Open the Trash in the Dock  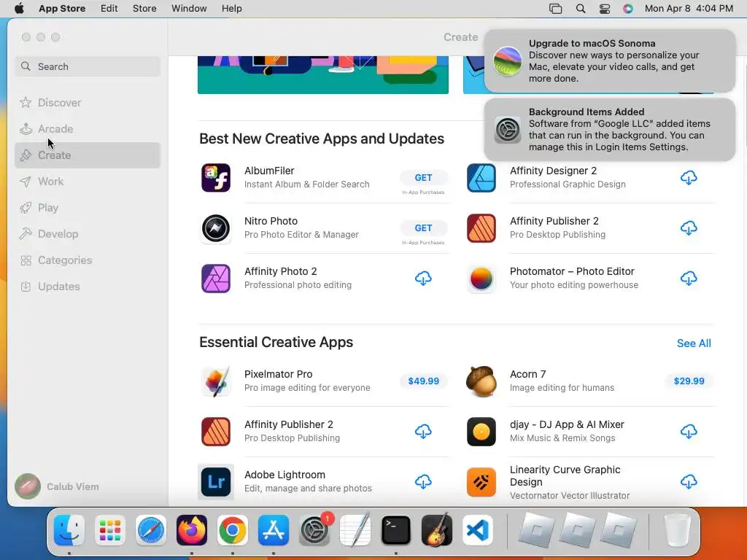pos(677,530)
